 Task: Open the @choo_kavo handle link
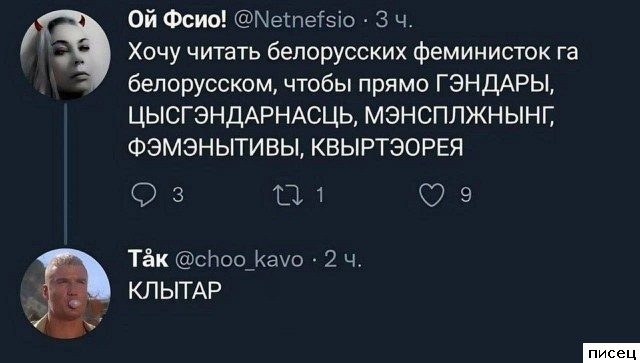[239, 259]
